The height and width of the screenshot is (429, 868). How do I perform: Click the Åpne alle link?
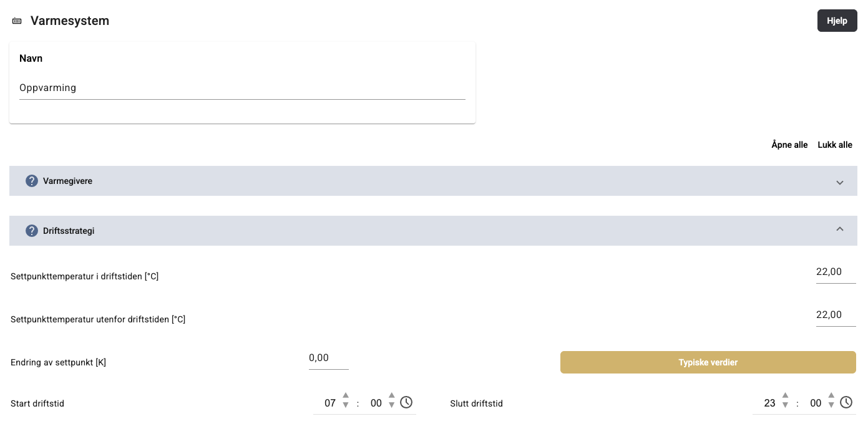(789, 145)
